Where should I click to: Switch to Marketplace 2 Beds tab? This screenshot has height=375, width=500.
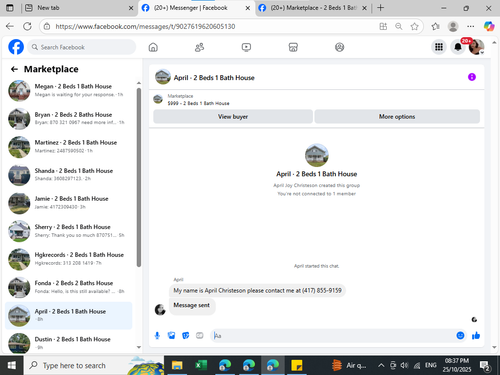pos(313,8)
